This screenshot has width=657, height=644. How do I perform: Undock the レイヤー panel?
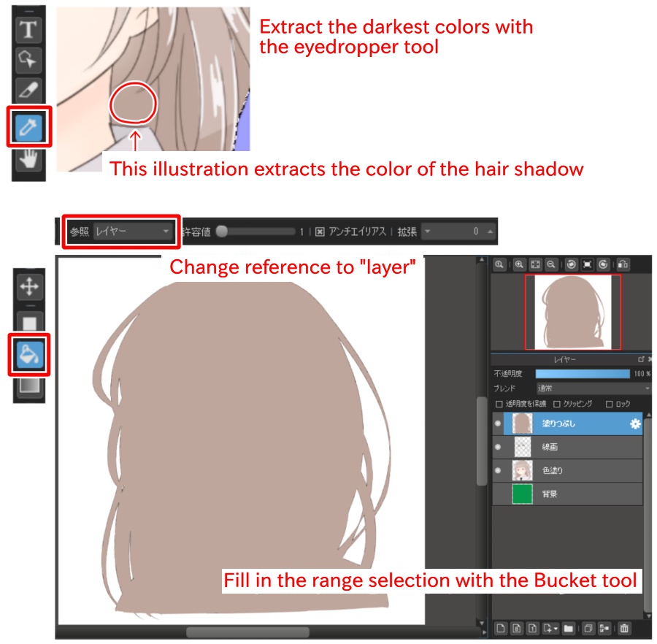[x=641, y=359]
